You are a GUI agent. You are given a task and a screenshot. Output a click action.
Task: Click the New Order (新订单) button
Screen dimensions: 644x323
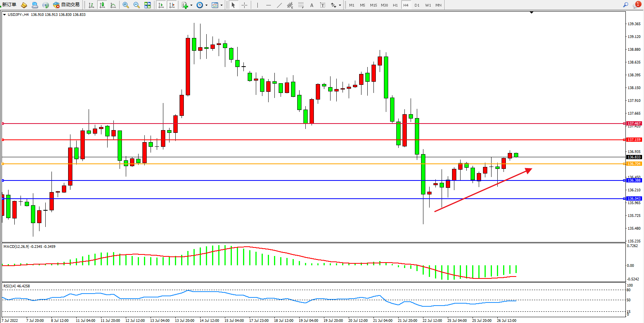(9, 5)
